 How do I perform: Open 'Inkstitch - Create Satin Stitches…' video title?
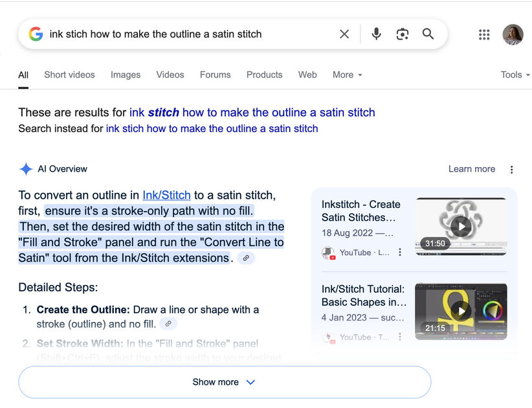[x=361, y=210]
